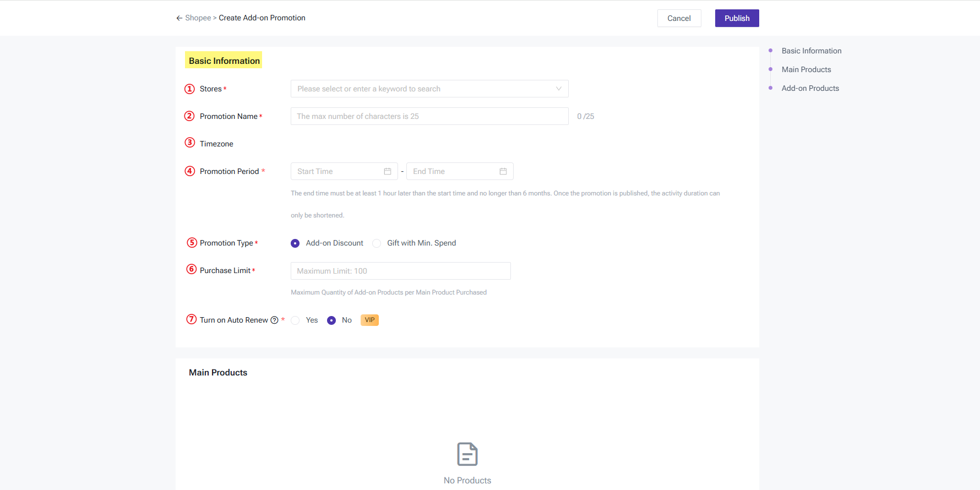Click the No Products document icon
Screen dimensions: 980x490
tap(467, 454)
